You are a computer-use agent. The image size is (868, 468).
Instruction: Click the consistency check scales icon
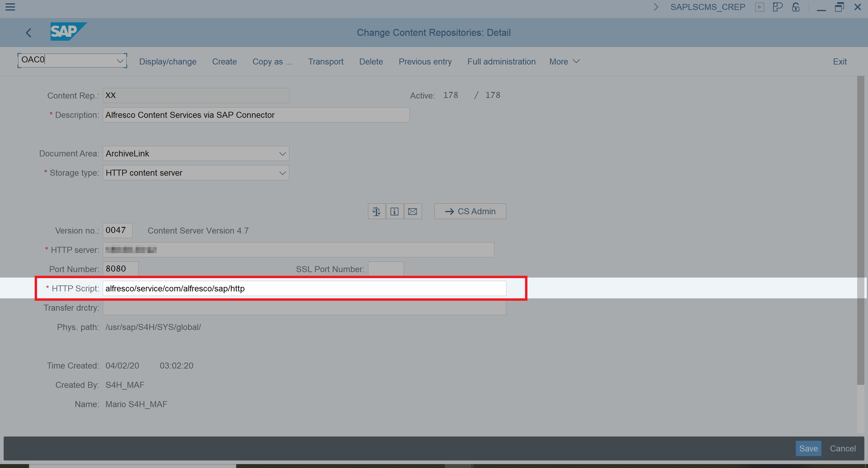point(376,211)
